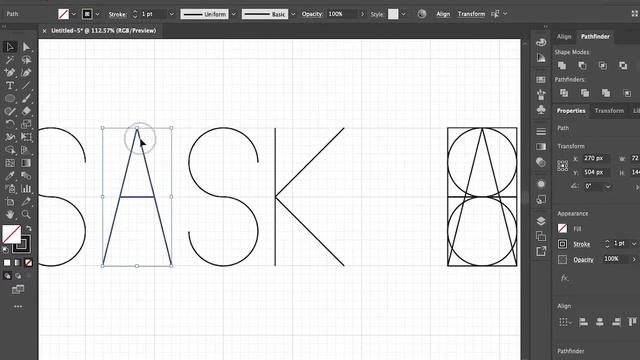Select the black arrow Selection tool
The image size is (640, 360).
pos(10,47)
